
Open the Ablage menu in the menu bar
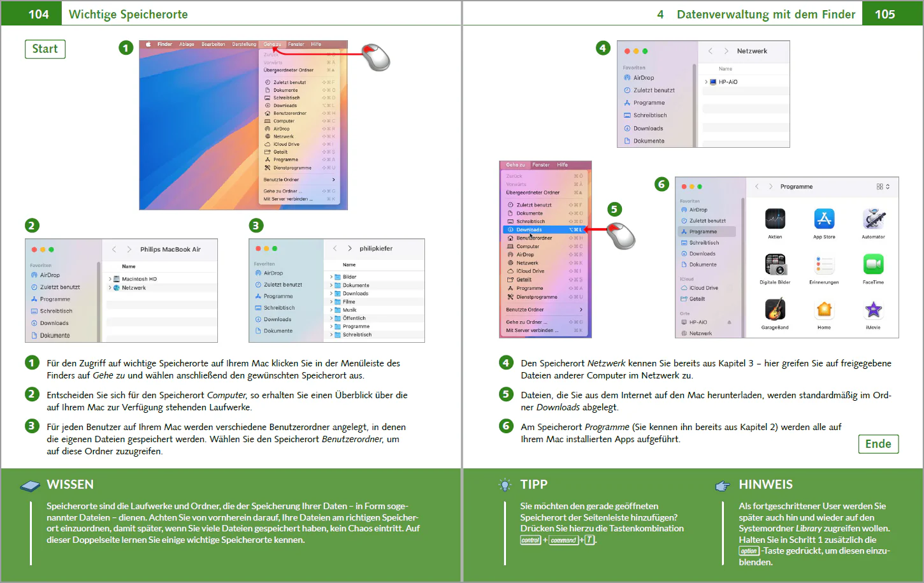[x=187, y=45]
